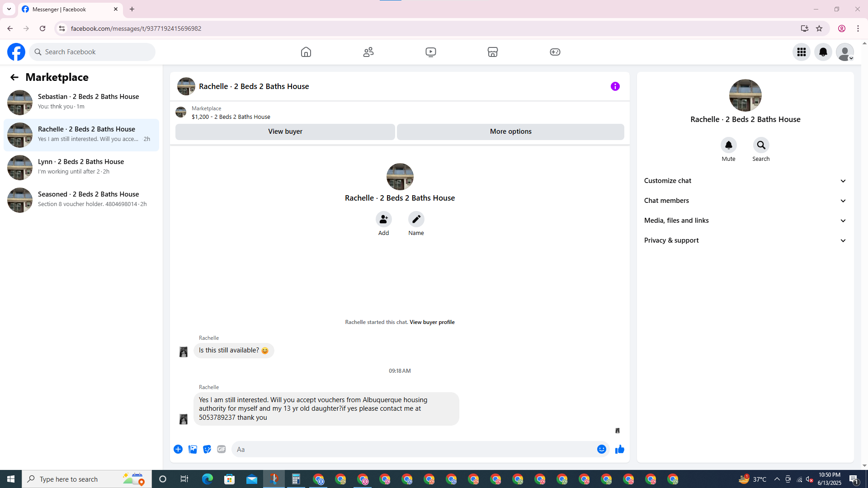868x488 pixels.
Task: Open Seasoned conversation in list
Action: click(x=81, y=200)
